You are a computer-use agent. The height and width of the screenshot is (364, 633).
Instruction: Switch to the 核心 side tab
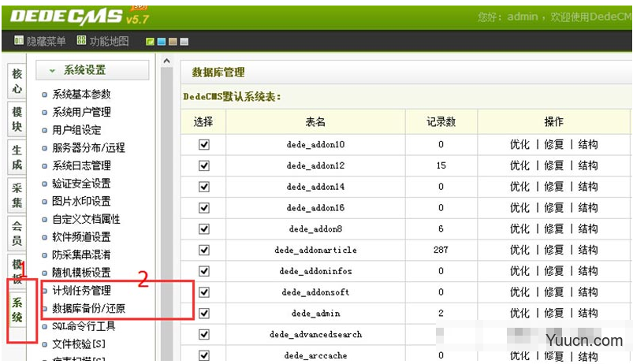(17, 80)
